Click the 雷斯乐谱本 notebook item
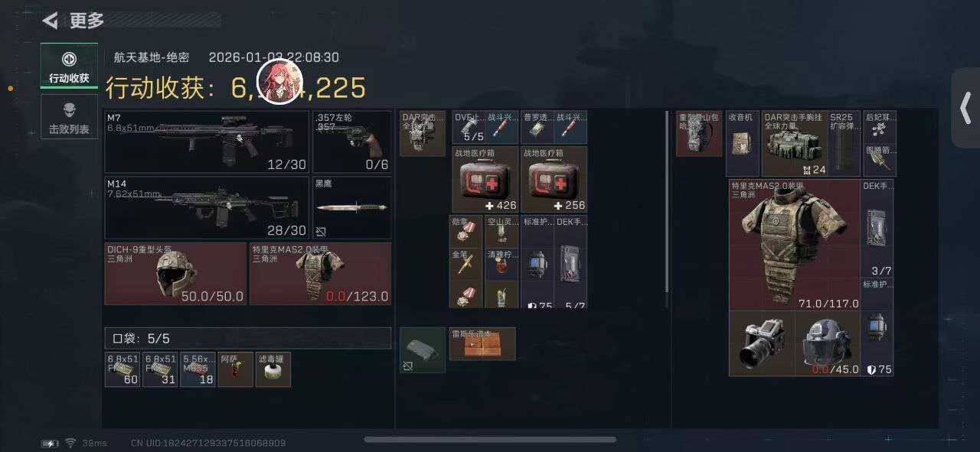980x452 pixels. tap(482, 343)
